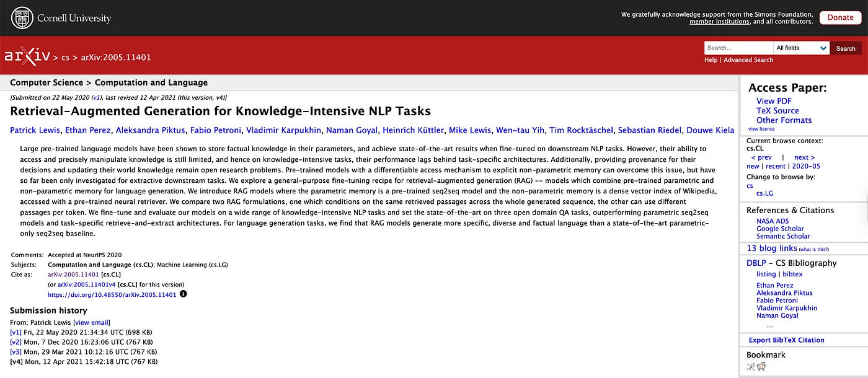Bookmark paper with BibSonomy icon

tap(751, 366)
